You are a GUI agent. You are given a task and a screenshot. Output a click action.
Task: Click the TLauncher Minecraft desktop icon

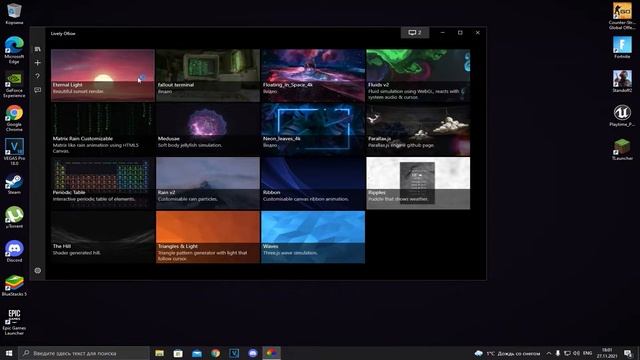622,149
